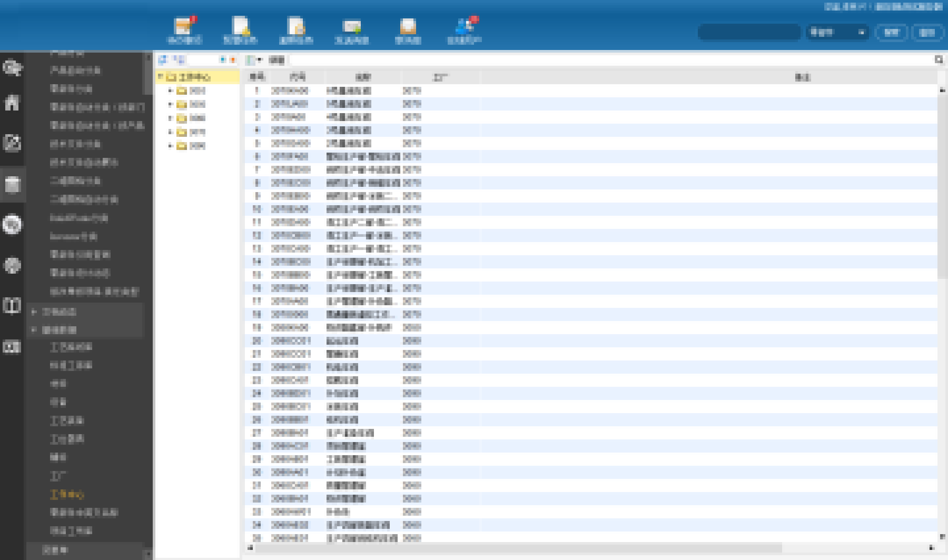The width and height of the screenshot is (948, 560).
Task: Click the house icon in left sidebar
Action: coord(12,103)
